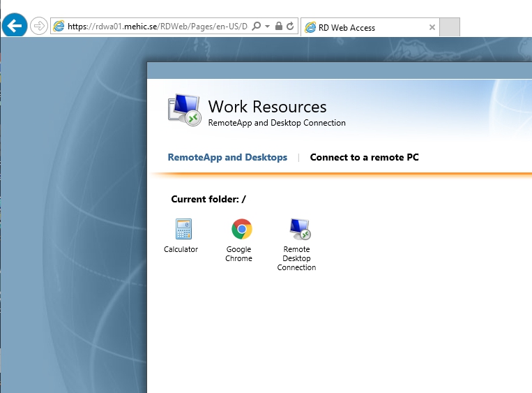Image resolution: width=532 pixels, height=393 pixels.
Task: Click the Current folder path label
Action: tap(208, 200)
